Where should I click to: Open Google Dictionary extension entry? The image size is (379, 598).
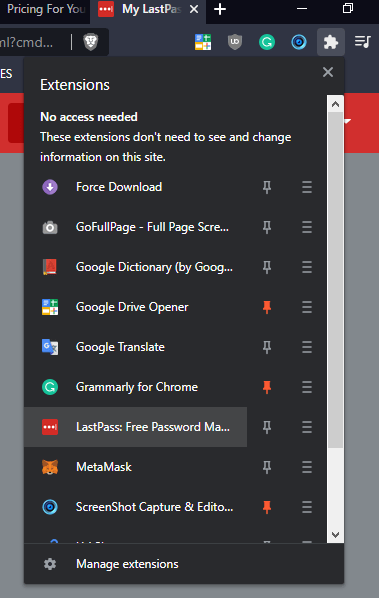pyautogui.click(x=136, y=267)
